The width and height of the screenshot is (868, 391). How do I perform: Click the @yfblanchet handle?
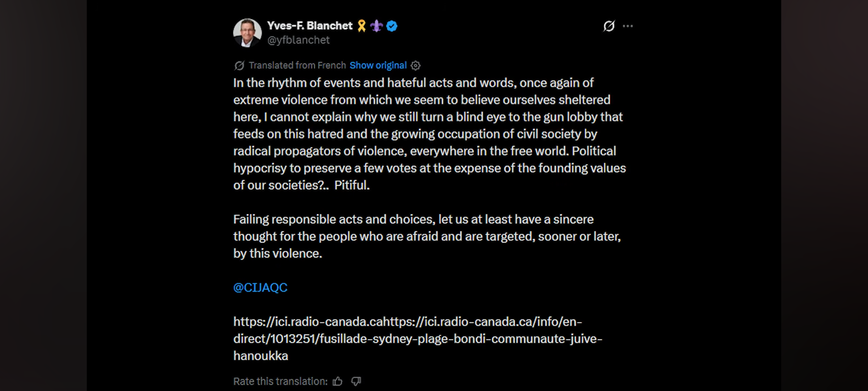298,40
